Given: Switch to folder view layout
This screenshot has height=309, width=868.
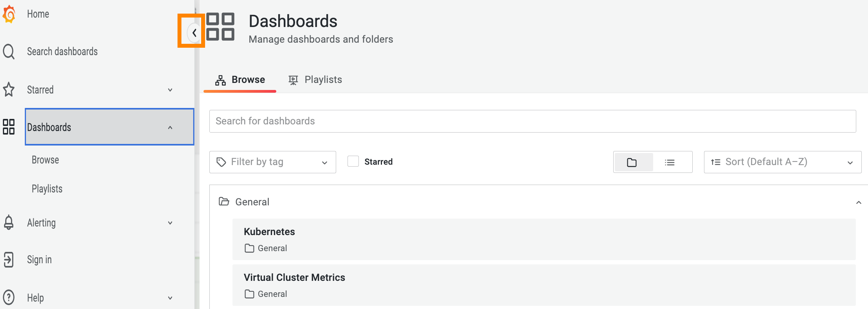Looking at the screenshot, I should click(632, 162).
